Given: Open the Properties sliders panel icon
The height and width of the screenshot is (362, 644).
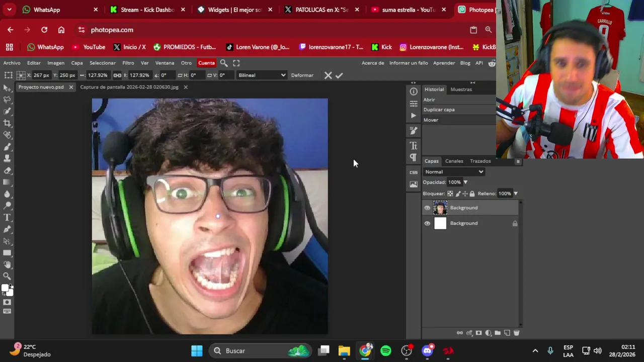Looking at the screenshot, I should click(x=414, y=104).
